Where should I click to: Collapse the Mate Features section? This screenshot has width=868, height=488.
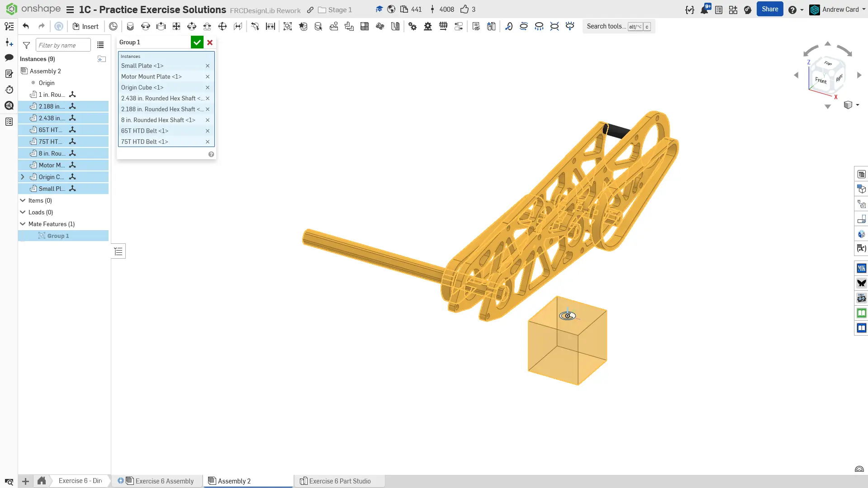click(23, 224)
